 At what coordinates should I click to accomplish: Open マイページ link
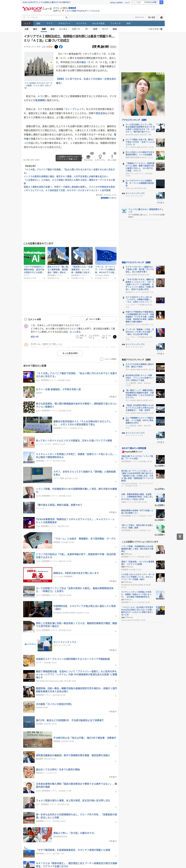pyautogui.click(x=139, y=18)
